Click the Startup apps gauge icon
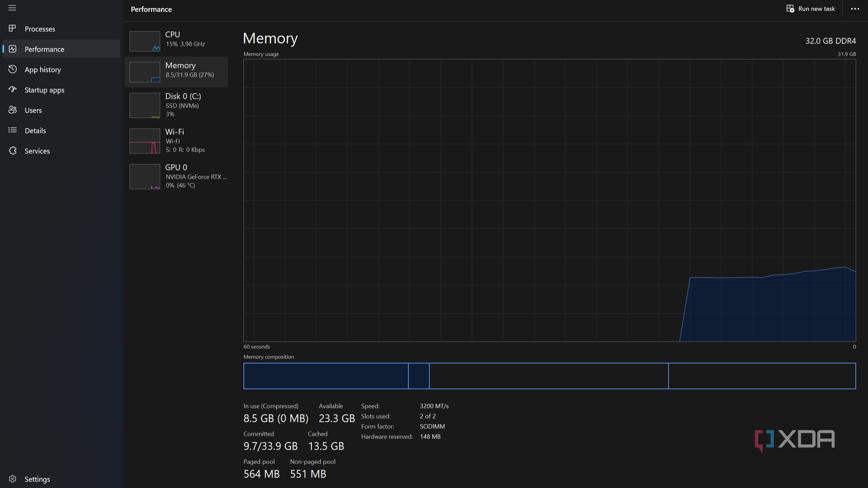 (12, 89)
